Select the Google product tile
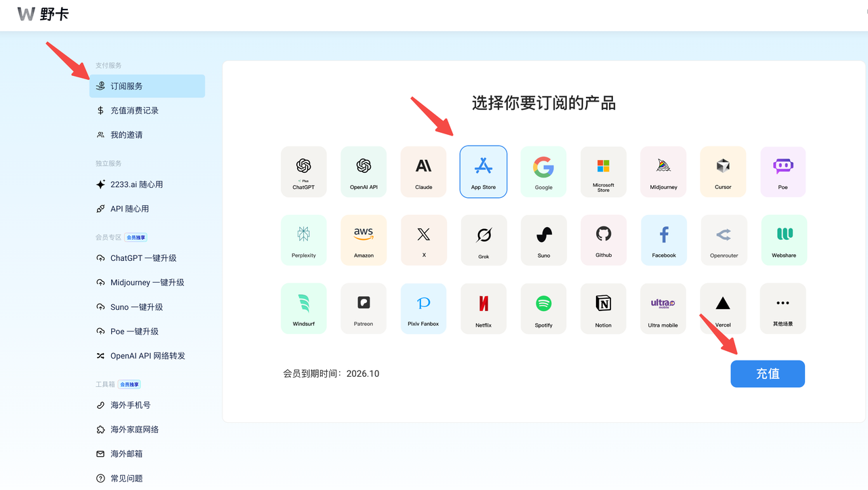 coord(544,172)
